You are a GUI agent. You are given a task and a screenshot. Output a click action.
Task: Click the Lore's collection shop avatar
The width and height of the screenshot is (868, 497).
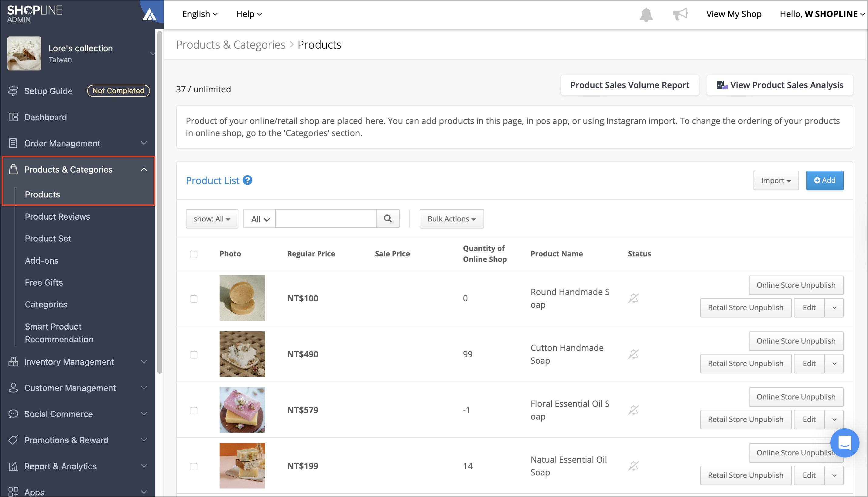pos(24,53)
